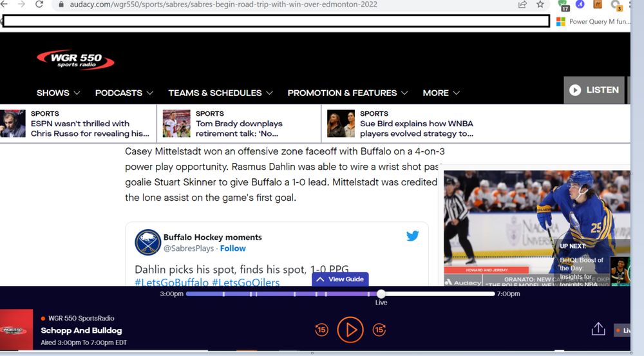Click the UP NEXT BetQL Boost video

pyautogui.click(x=594, y=265)
